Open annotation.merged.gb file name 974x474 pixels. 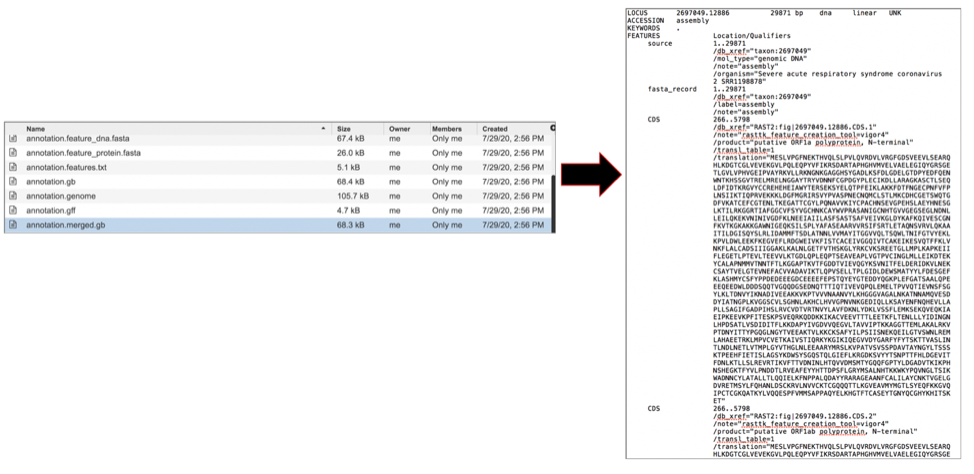65,225
